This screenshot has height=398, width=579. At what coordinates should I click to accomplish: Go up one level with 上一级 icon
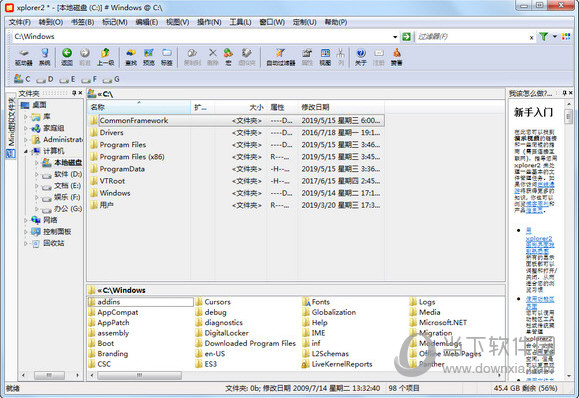[x=105, y=56]
